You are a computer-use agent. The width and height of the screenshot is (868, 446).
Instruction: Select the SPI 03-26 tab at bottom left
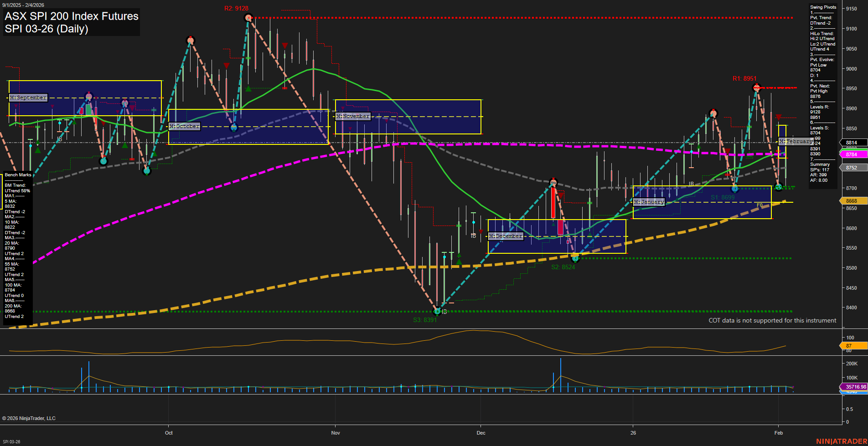(x=11, y=441)
